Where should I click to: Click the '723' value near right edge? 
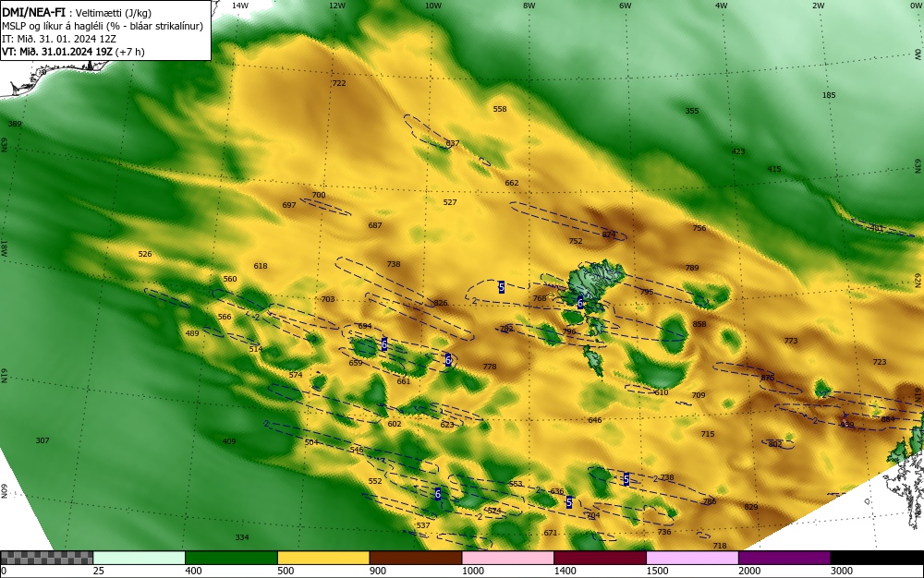[880, 362]
